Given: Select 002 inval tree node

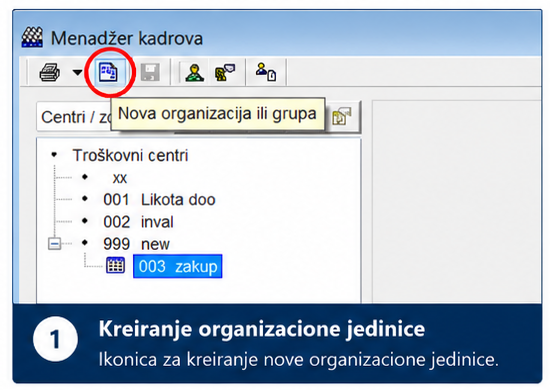Looking at the screenshot, I should pyautogui.click(x=138, y=222).
